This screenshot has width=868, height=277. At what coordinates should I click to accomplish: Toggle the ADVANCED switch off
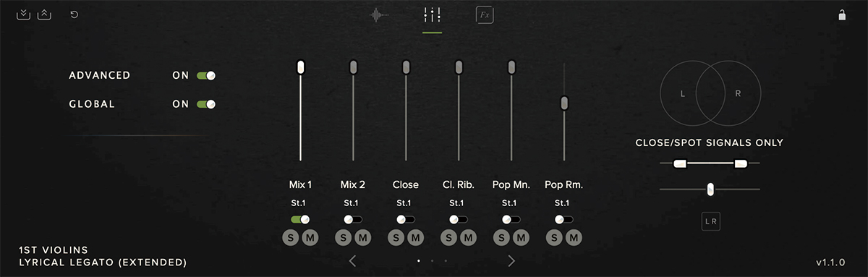pyautogui.click(x=206, y=75)
